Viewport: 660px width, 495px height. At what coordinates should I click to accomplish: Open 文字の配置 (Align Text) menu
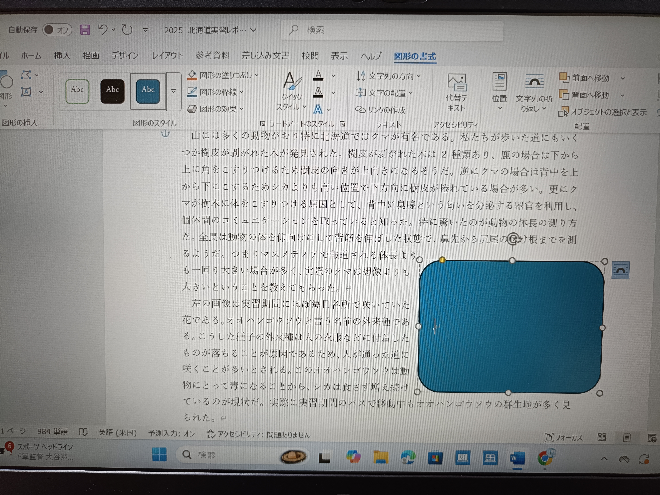tap(384, 93)
